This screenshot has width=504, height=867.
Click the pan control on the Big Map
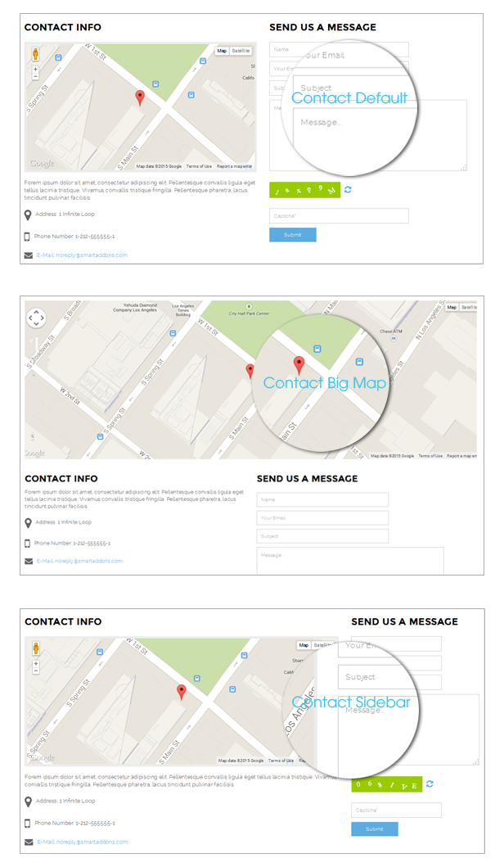click(37, 318)
